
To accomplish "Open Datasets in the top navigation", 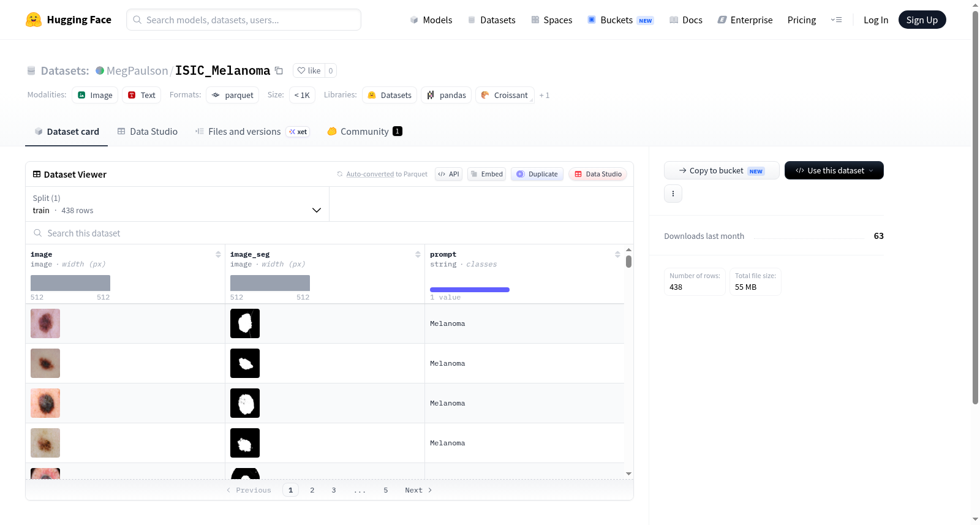I will [x=492, y=20].
